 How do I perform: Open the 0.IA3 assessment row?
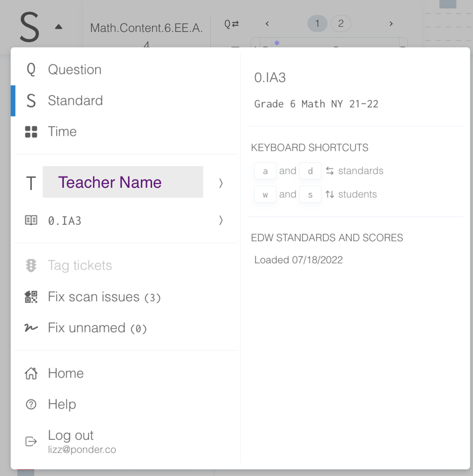[125, 220]
